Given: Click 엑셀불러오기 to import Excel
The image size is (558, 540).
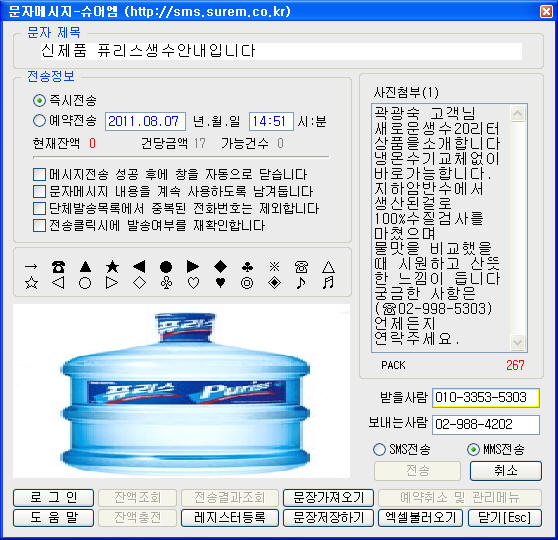Looking at the screenshot, I should (420, 518).
